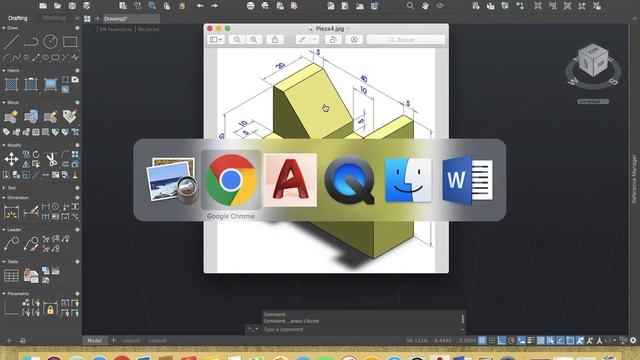Click the Preview search field
The width and height of the screenshot is (640, 360).
406,40
